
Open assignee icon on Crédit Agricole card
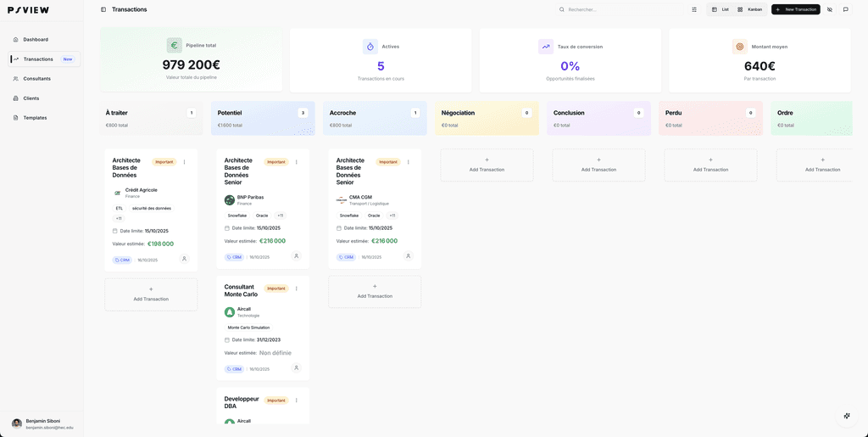tap(184, 259)
